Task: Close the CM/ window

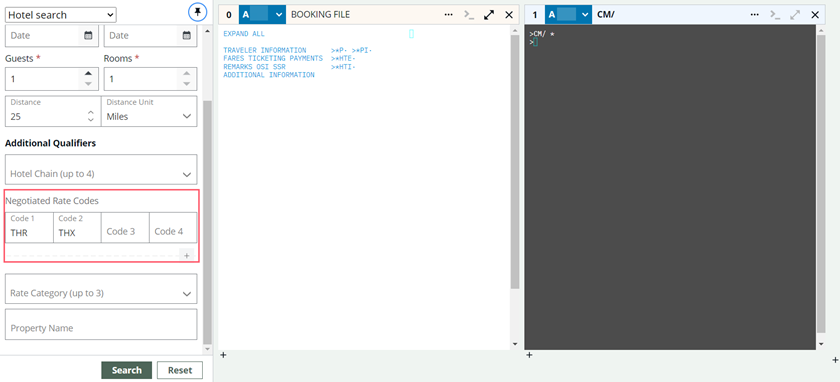Action: 815,14
